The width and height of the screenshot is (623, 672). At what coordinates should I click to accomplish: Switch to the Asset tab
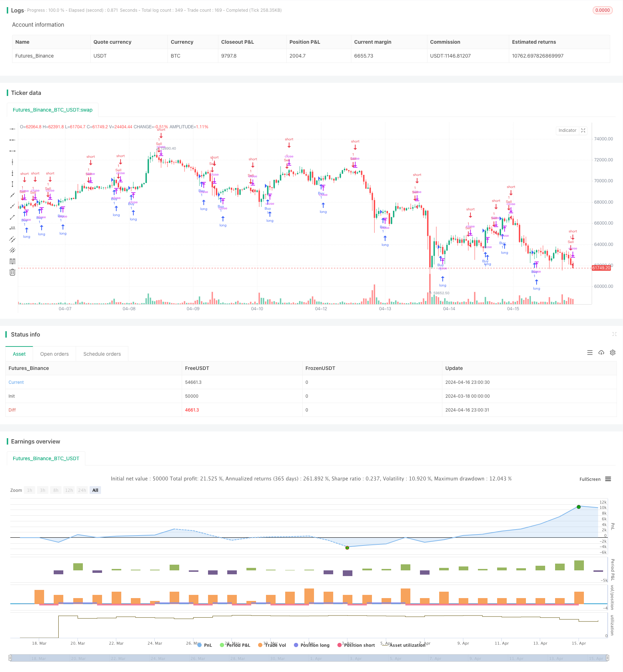(19, 354)
